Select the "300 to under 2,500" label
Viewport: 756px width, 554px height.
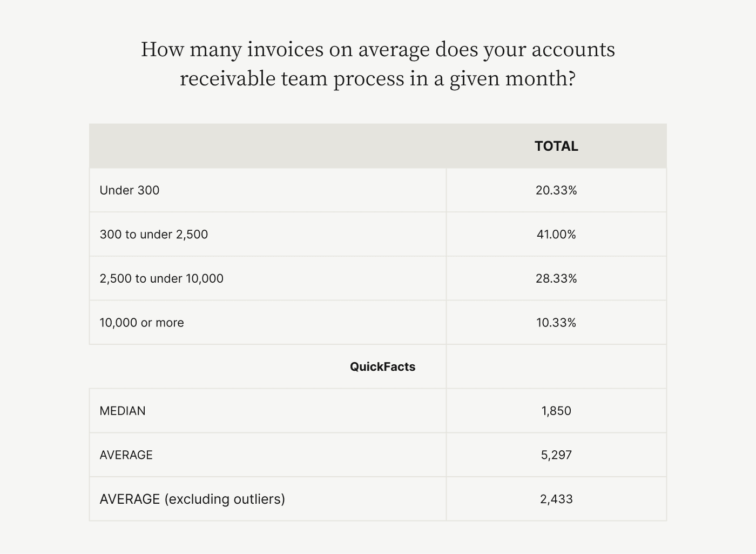click(x=154, y=235)
